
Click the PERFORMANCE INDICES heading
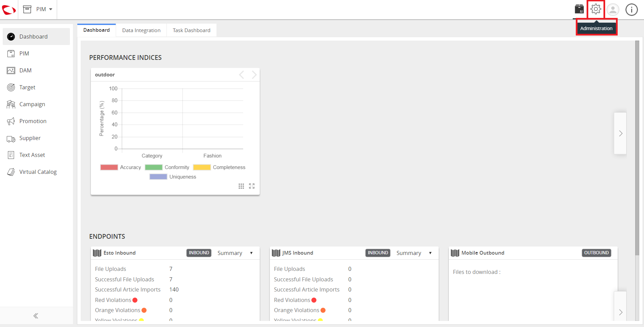pyautogui.click(x=125, y=57)
